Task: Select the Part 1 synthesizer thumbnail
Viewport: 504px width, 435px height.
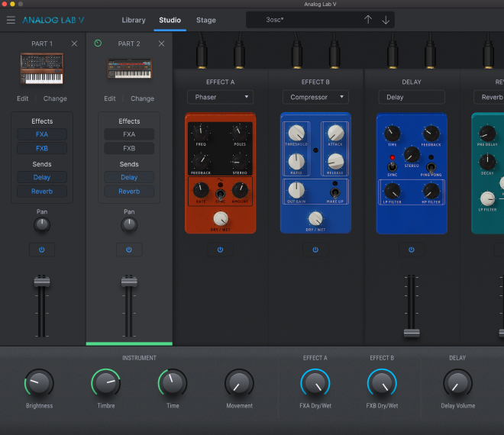Action: tap(42, 69)
